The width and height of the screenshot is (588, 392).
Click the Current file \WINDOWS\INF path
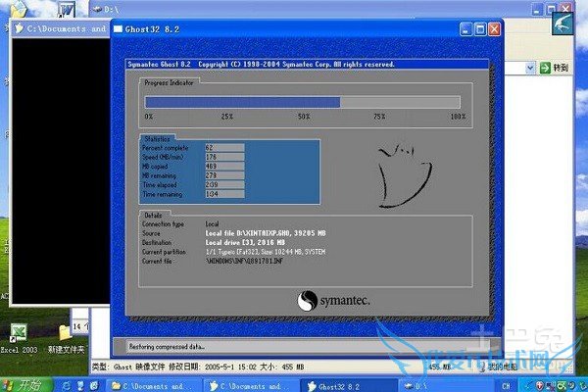(x=244, y=261)
